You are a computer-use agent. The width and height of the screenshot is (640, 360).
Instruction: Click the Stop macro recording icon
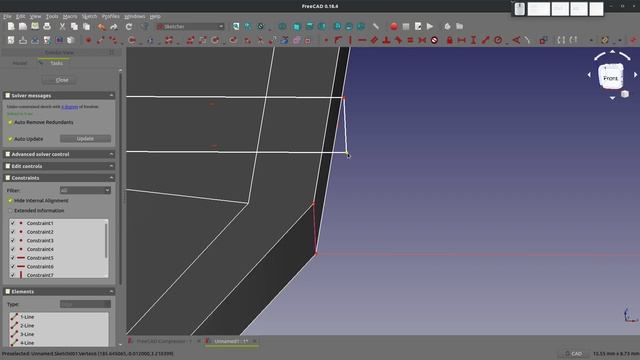(406, 27)
